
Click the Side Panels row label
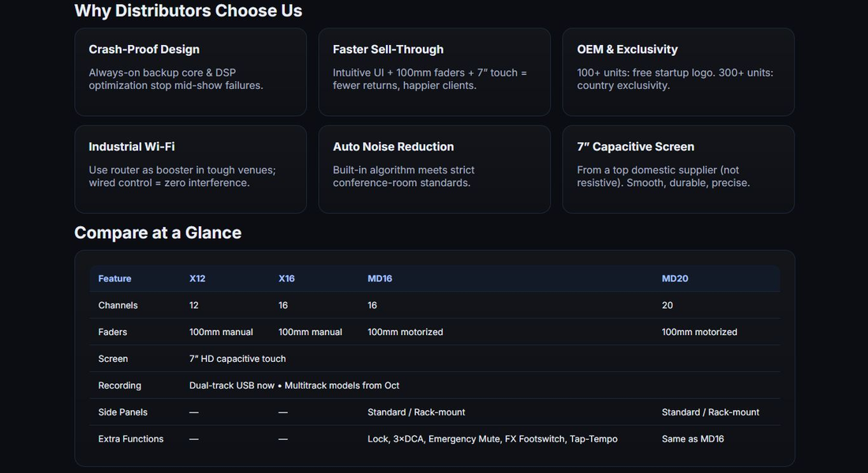(x=122, y=412)
